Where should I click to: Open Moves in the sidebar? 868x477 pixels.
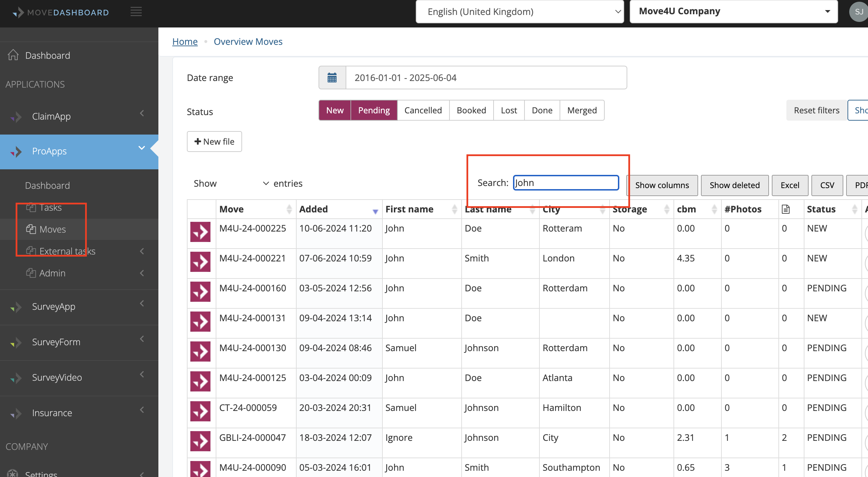coord(52,229)
